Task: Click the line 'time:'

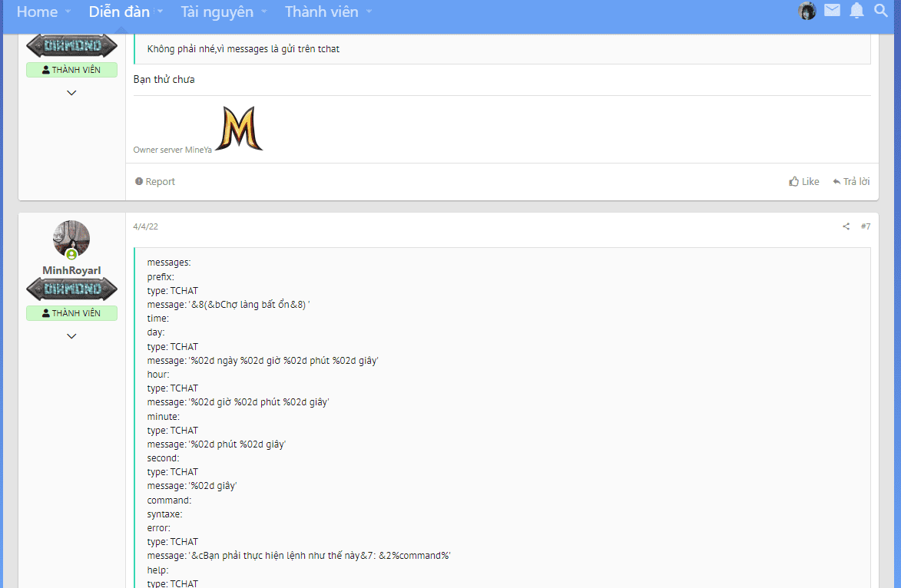Action: pyautogui.click(x=158, y=318)
